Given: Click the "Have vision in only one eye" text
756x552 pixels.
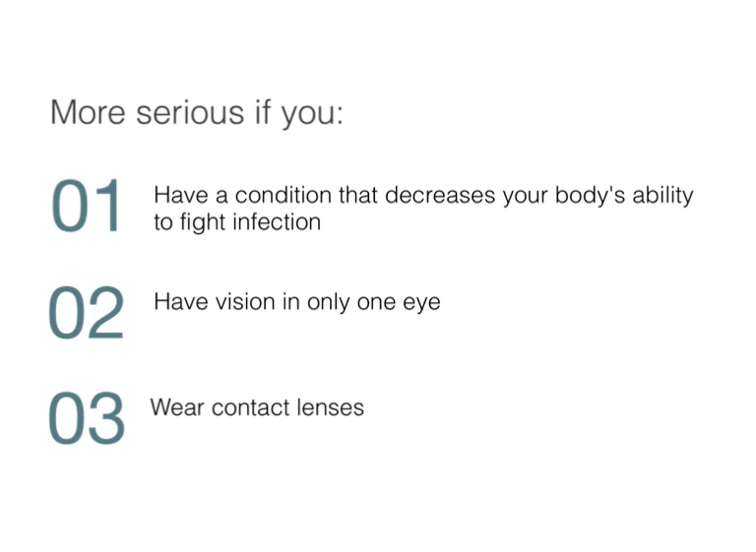Looking at the screenshot, I should (296, 302).
